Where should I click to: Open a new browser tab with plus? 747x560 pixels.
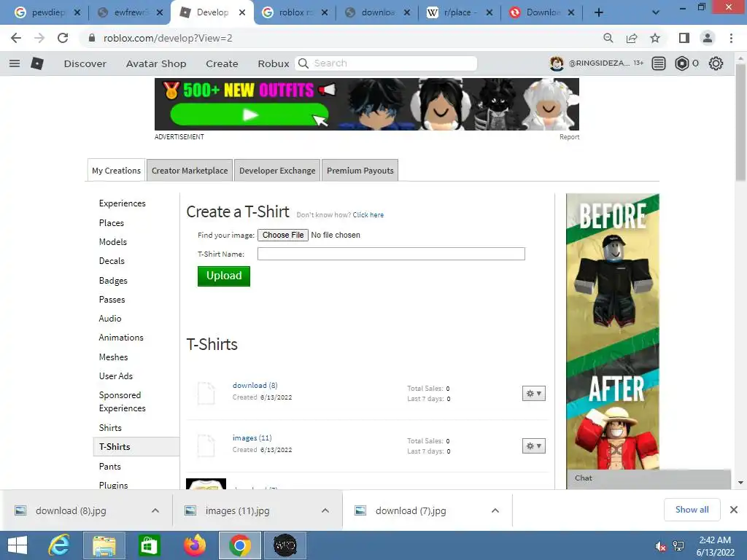(x=599, y=13)
